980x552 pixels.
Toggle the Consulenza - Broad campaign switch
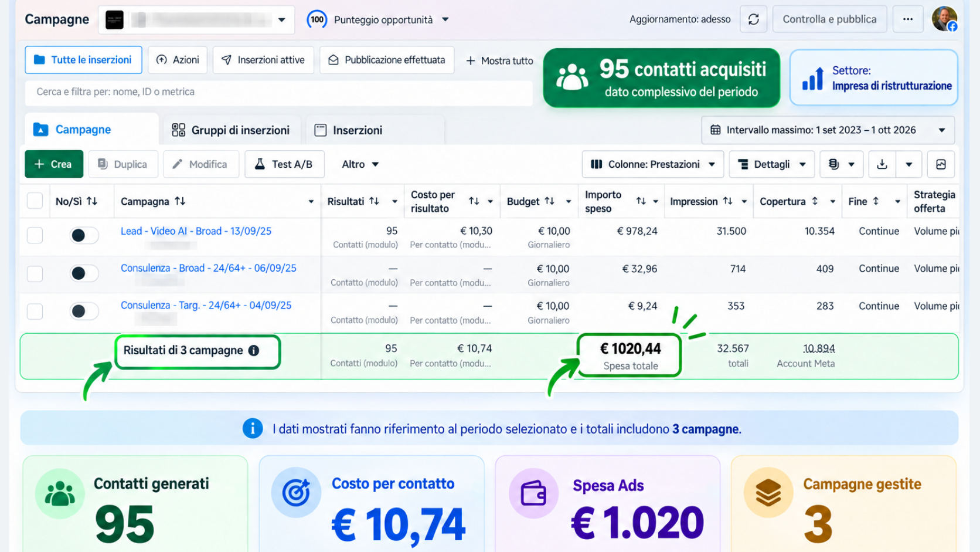tap(83, 273)
